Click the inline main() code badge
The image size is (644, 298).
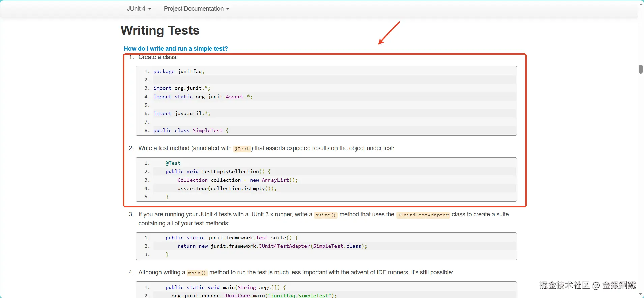pyautogui.click(x=197, y=273)
